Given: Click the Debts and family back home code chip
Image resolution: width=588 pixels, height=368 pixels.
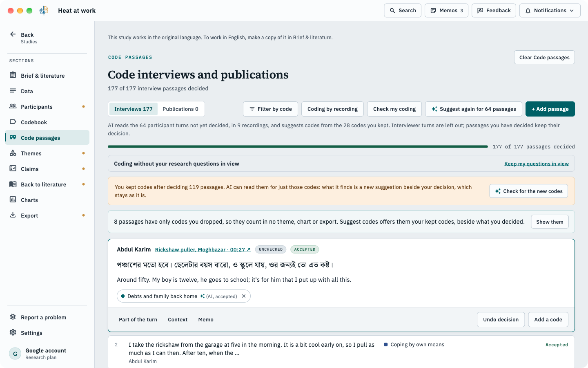Looking at the screenshot, I should (x=184, y=296).
